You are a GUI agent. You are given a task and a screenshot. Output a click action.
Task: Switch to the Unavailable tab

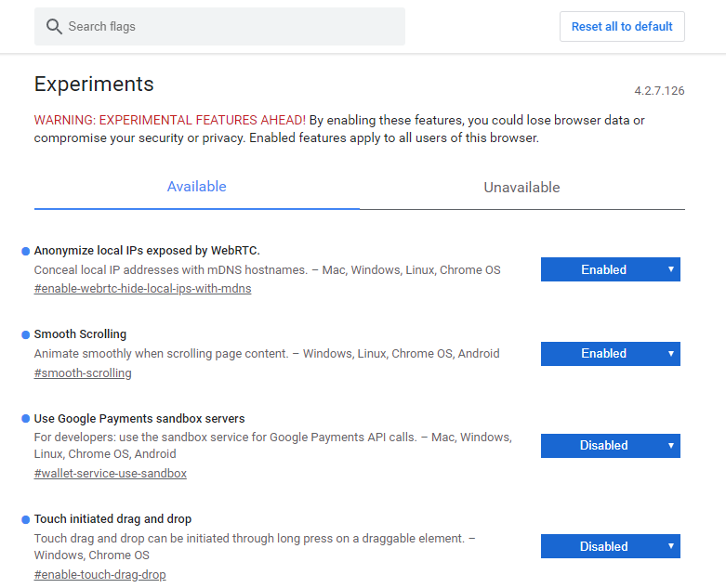[521, 188]
